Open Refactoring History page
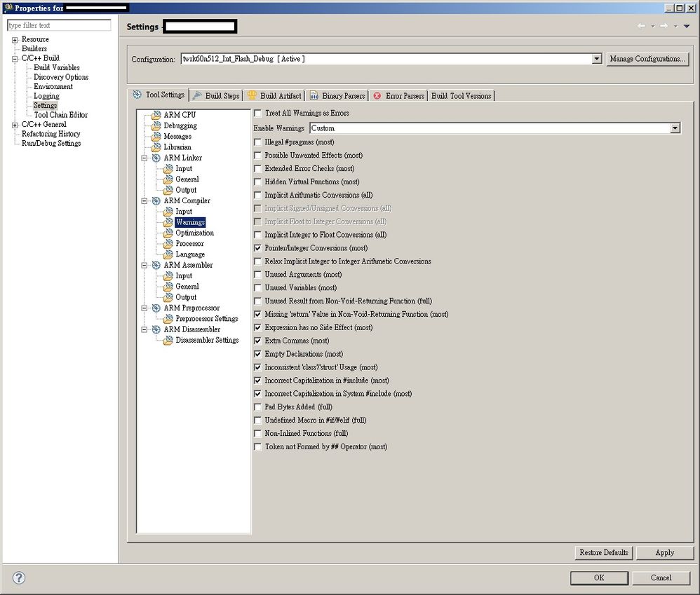 pos(51,134)
